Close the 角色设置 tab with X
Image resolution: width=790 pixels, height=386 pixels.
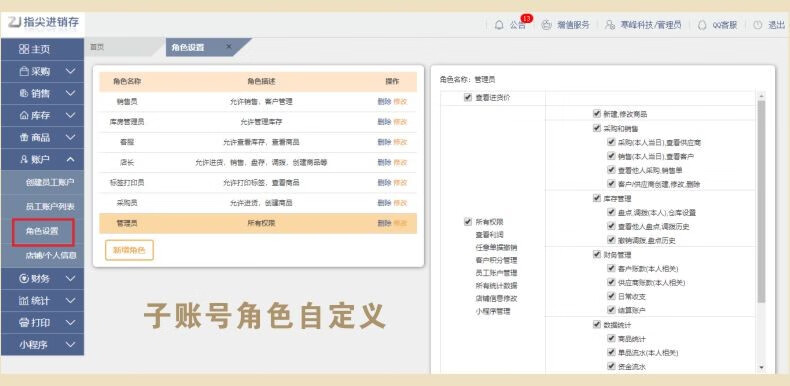(x=229, y=46)
